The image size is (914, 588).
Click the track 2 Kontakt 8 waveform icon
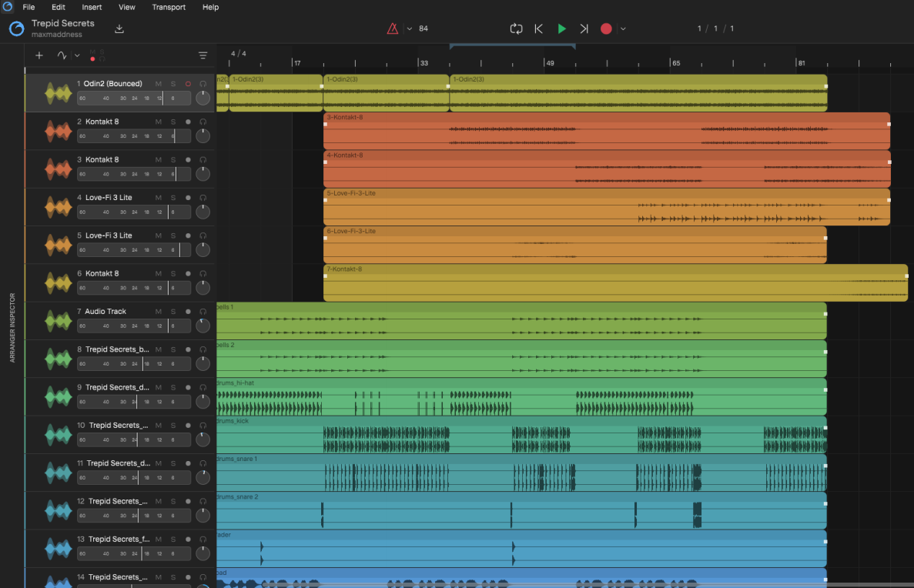(59, 131)
